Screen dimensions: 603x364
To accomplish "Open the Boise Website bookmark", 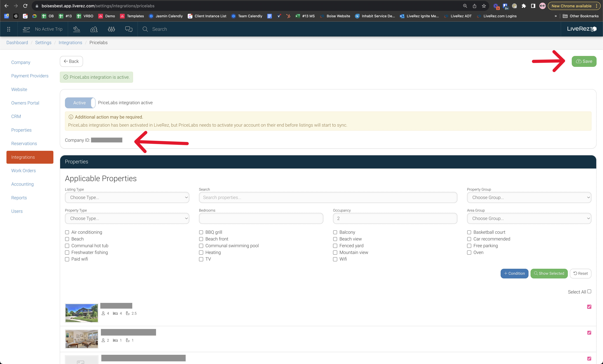I will [x=335, y=16].
